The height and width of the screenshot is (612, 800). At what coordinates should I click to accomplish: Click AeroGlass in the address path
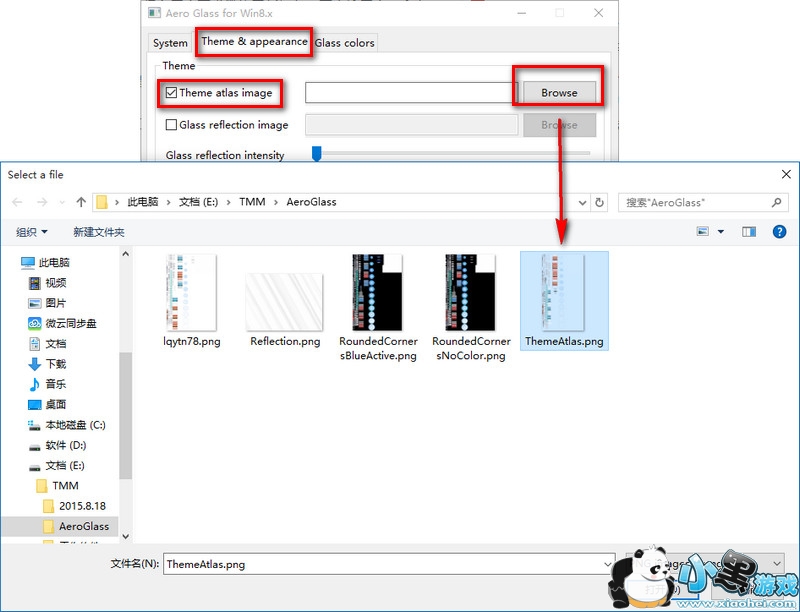point(311,202)
